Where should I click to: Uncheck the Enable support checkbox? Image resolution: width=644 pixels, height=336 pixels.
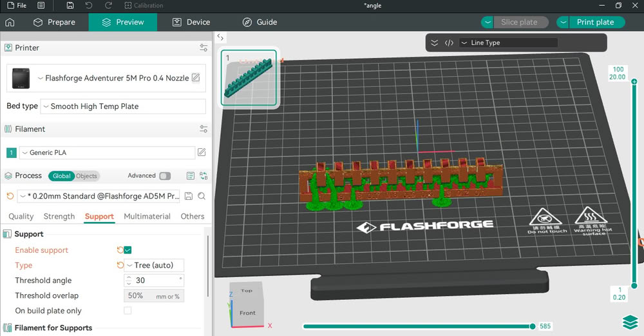(x=128, y=250)
